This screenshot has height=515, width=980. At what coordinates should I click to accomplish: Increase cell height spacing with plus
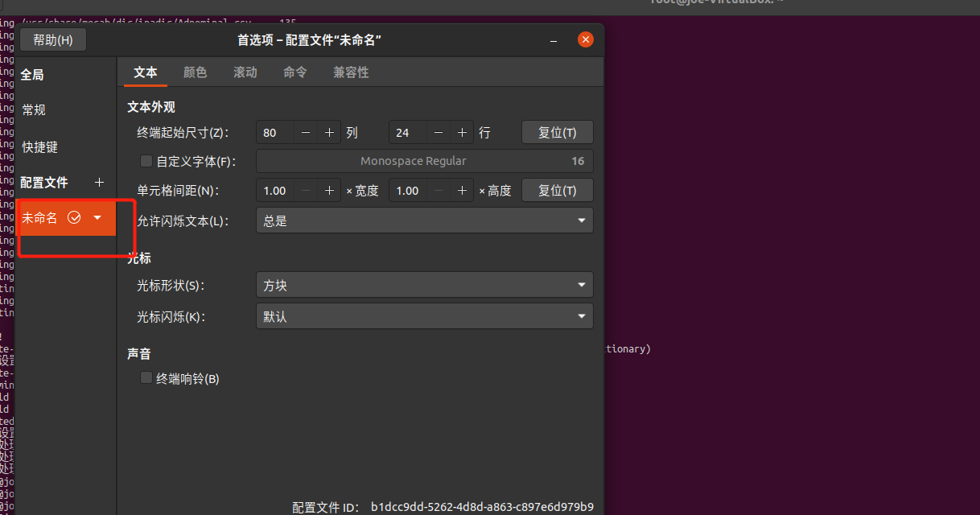pyautogui.click(x=462, y=191)
